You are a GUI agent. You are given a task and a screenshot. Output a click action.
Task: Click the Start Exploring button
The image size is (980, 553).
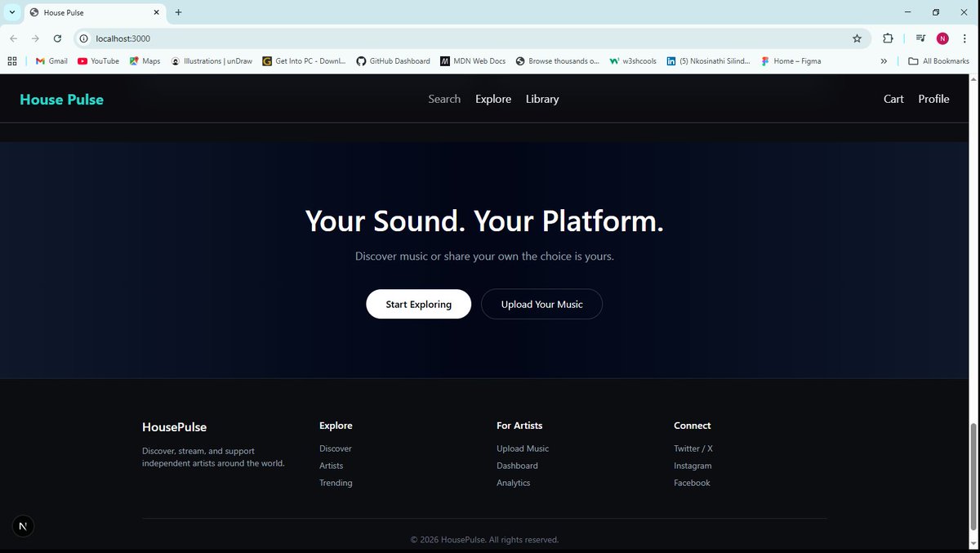click(x=418, y=304)
